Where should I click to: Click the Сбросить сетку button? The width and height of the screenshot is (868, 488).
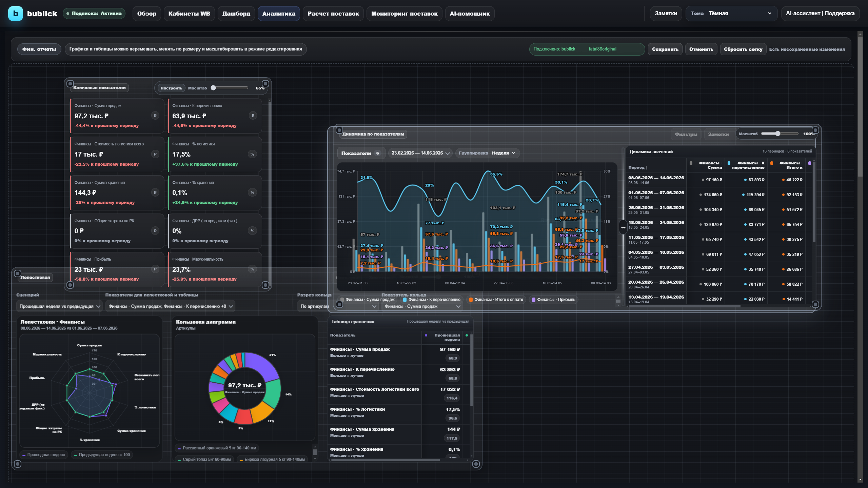pos(743,49)
